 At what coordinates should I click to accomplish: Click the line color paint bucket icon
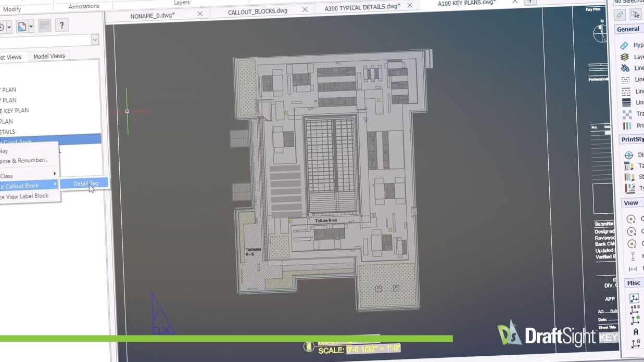coord(625,68)
